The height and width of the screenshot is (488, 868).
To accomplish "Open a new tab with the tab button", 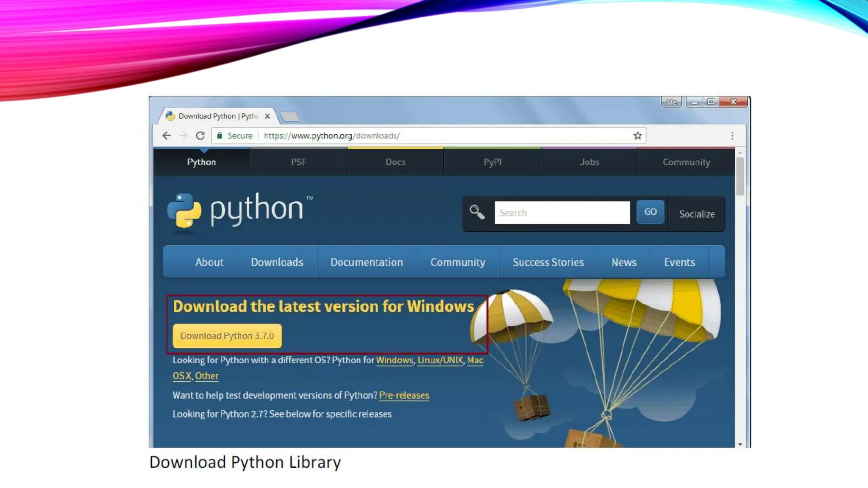I will [290, 116].
